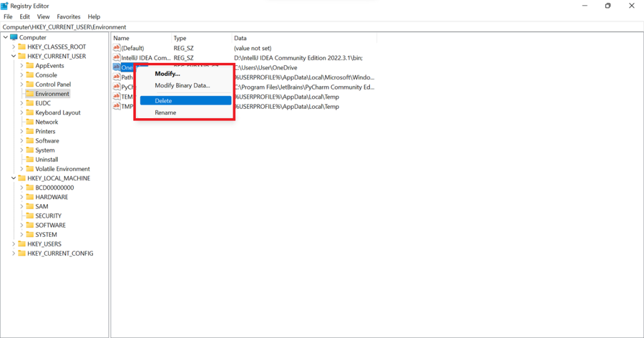Select the SOFTWARE key under HKEY_LOCAL_MACHINE
The image size is (644, 338).
coord(50,225)
